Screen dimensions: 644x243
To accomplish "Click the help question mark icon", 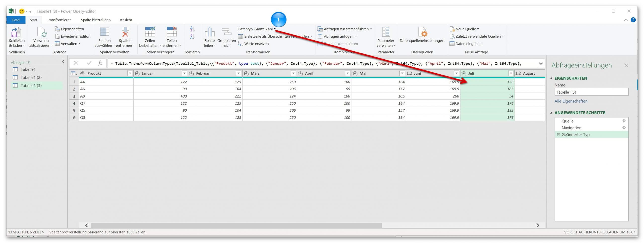I will pyautogui.click(x=633, y=20).
